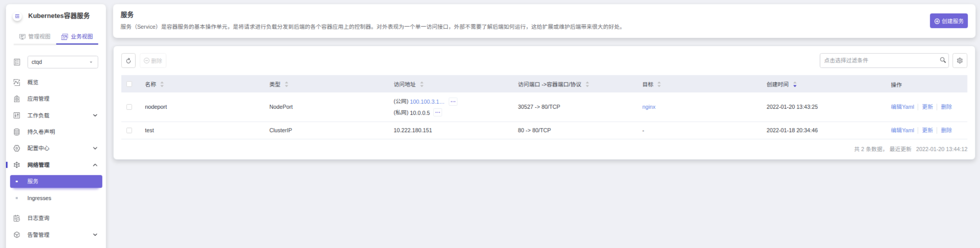Click the search magnifier icon in filter box
980x248 pixels.
click(943, 60)
